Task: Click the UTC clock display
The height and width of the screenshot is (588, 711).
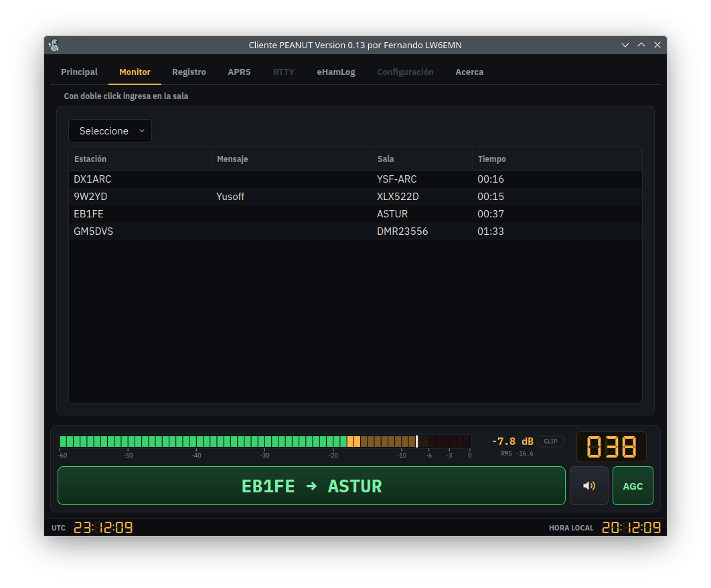Action: 103,528
